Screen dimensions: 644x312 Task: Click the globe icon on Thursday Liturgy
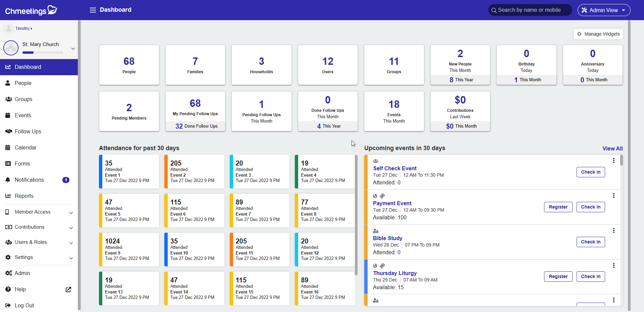(x=375, y=266)
